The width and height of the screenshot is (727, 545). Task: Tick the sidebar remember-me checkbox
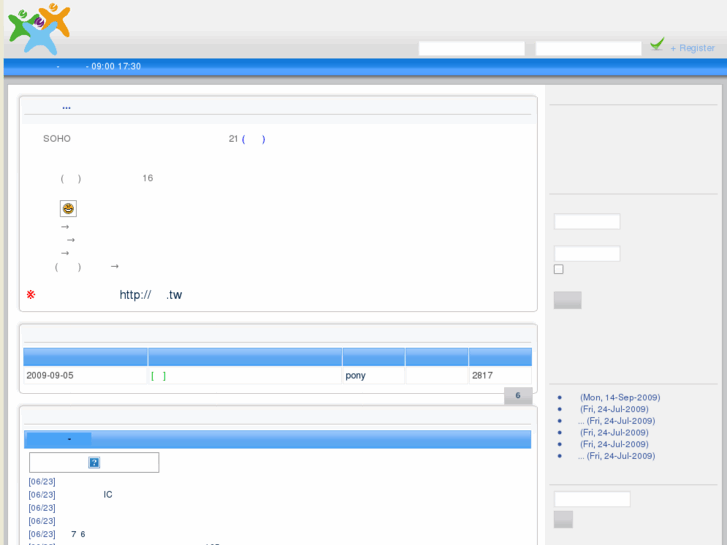(559, 269)
